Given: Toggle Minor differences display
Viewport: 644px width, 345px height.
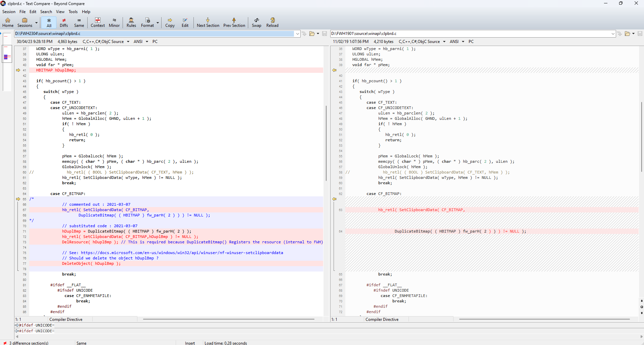Looking at the screenshot, I should coord(114,22).
